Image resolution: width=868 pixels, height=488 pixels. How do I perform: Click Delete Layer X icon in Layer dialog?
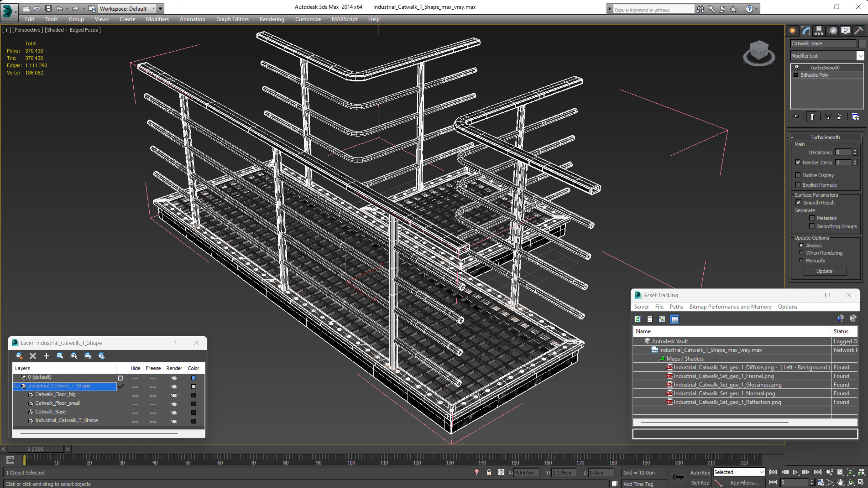click(33, 356)
